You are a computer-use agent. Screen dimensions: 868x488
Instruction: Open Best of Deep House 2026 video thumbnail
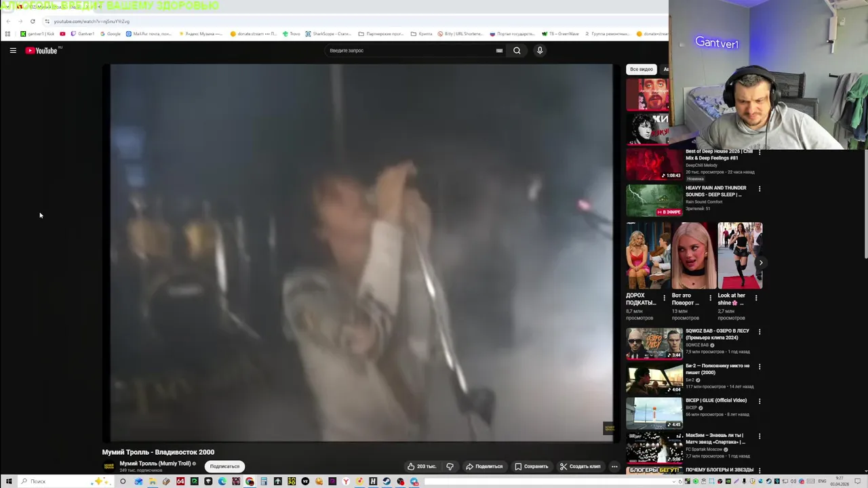tap(654, 165)
